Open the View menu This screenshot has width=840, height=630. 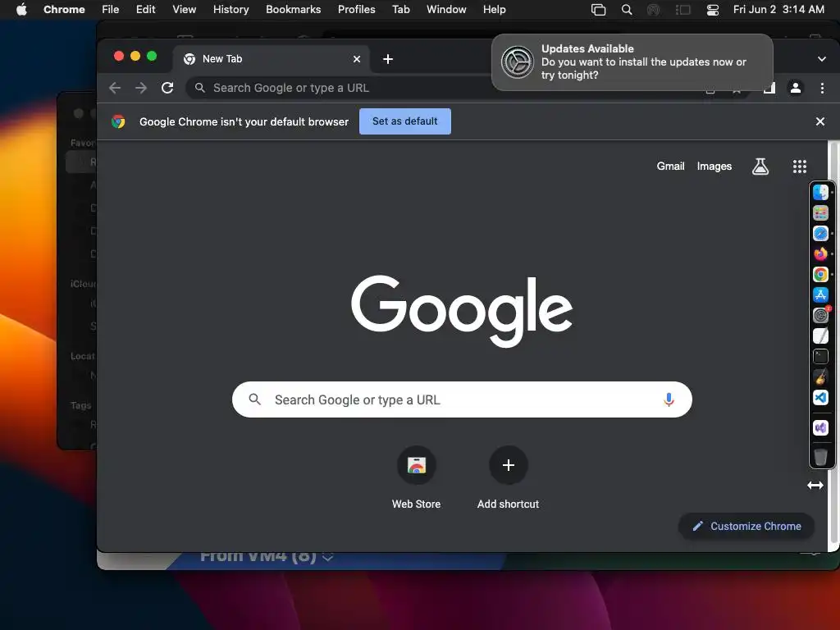(x=184, y=10)
